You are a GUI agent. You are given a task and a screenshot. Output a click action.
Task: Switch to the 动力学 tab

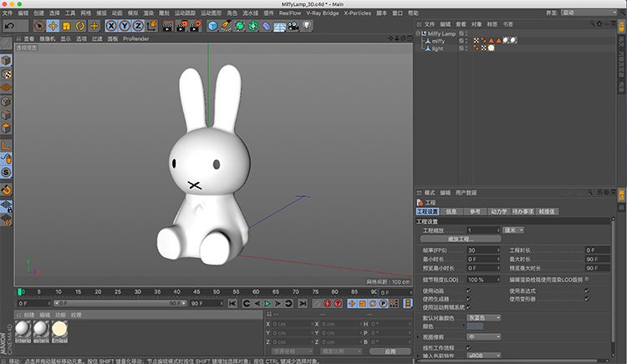tap(498, 211)
